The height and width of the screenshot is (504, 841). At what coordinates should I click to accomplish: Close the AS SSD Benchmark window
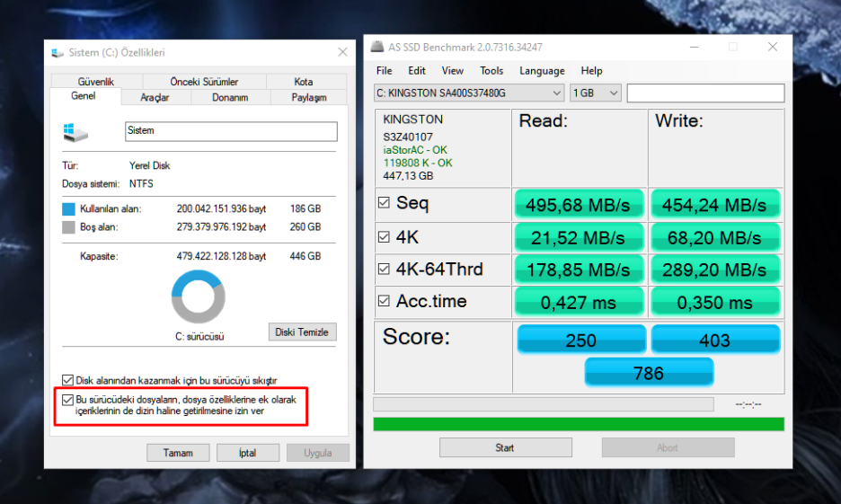pyautogui.click(x=773, y=47)
